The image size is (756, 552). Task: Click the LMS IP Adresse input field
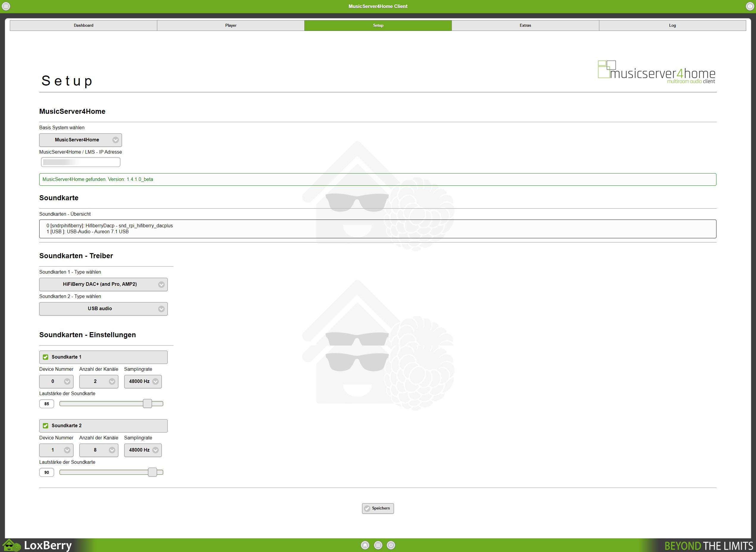81,162
